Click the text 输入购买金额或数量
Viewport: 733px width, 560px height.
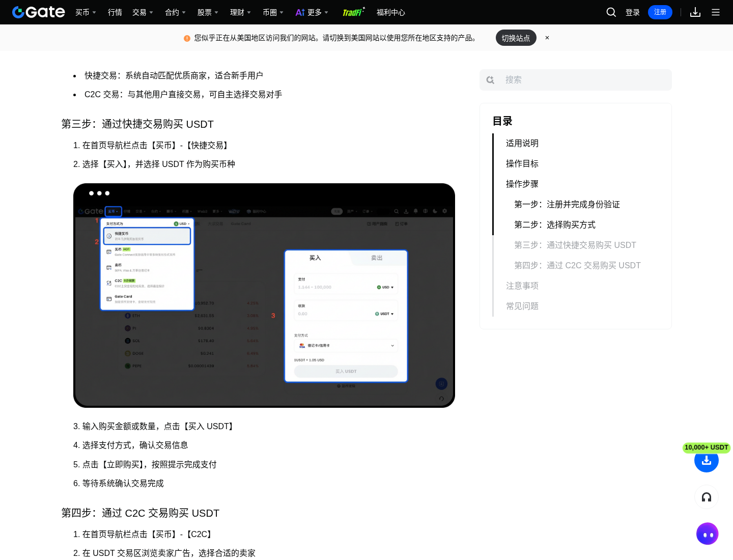click(119, 427)
